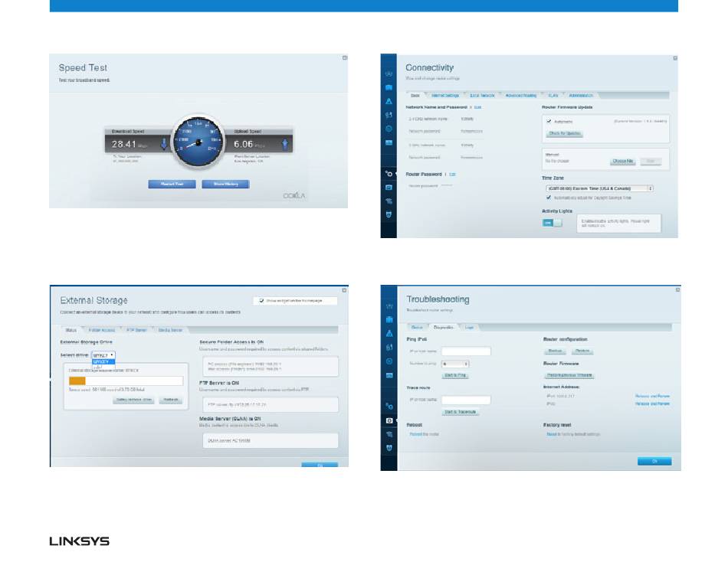The image size is (728, 562).
Task: Click the blue upload speed arrow icon
Action: [285, 144]
